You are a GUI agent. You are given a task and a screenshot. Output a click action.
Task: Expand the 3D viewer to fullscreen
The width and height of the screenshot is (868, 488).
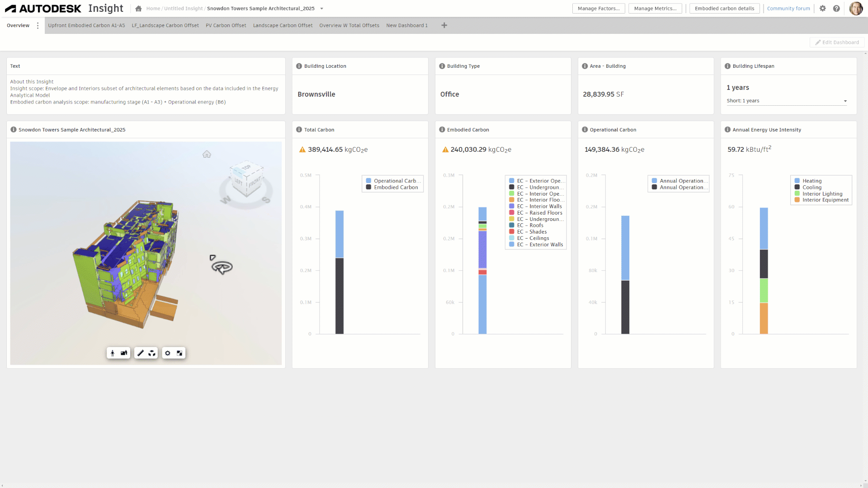pos(179,353)
